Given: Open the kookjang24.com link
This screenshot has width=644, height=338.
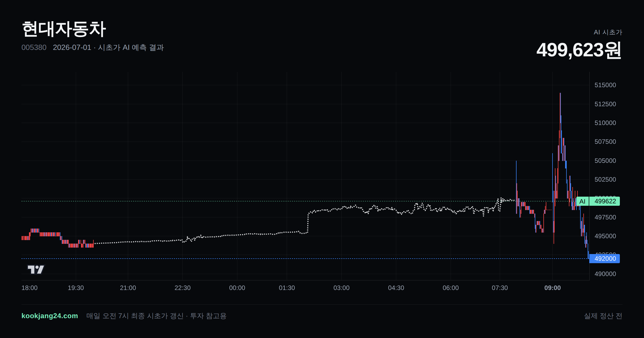Looking at the screenshot, I should pyautogui.click(x=50, y=316).
